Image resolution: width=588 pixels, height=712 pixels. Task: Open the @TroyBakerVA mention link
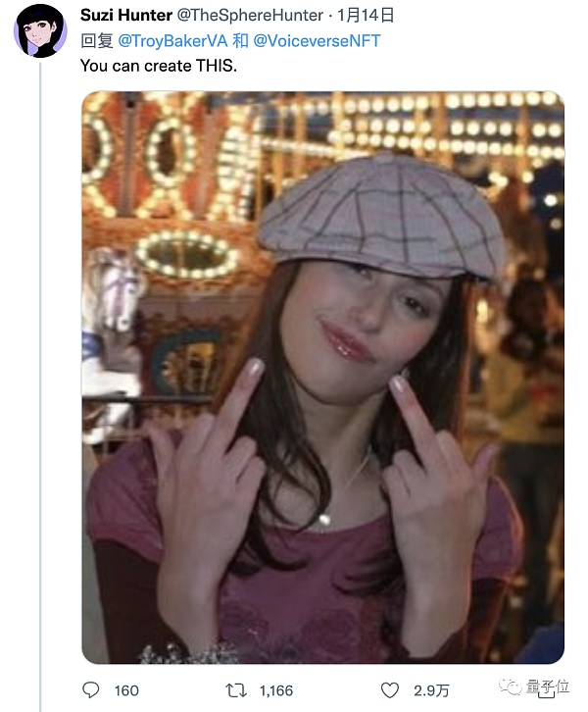(172, 41)
